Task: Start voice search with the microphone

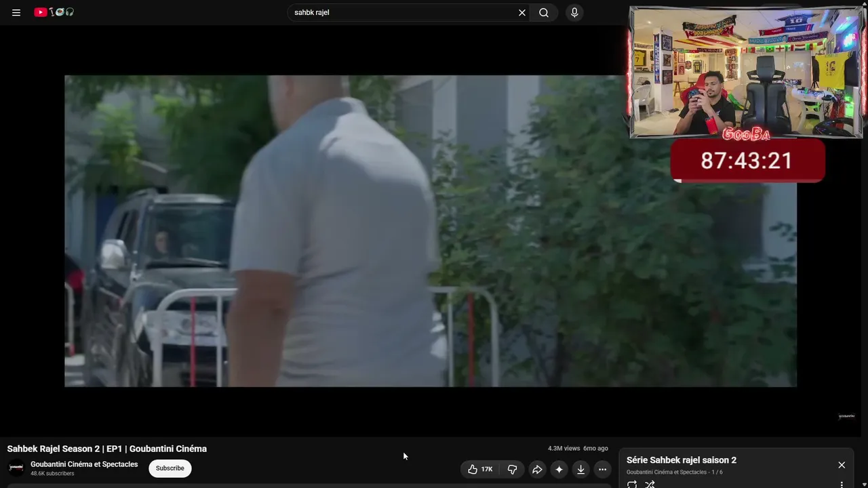Action: coord(574,12)
